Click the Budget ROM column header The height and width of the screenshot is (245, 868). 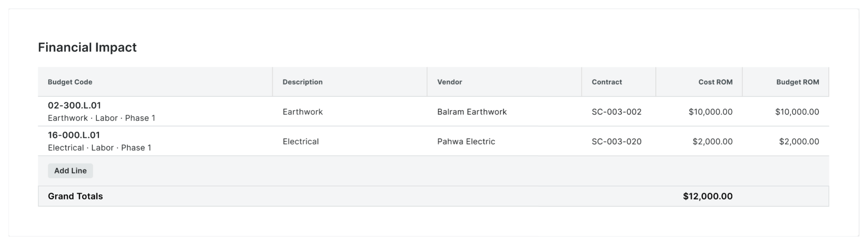[797, 82]
